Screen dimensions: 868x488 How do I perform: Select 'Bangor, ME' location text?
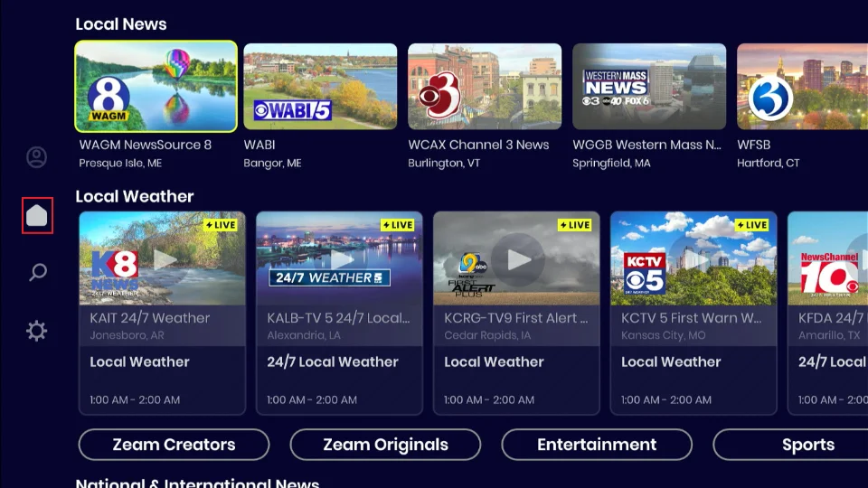(272, 164)
